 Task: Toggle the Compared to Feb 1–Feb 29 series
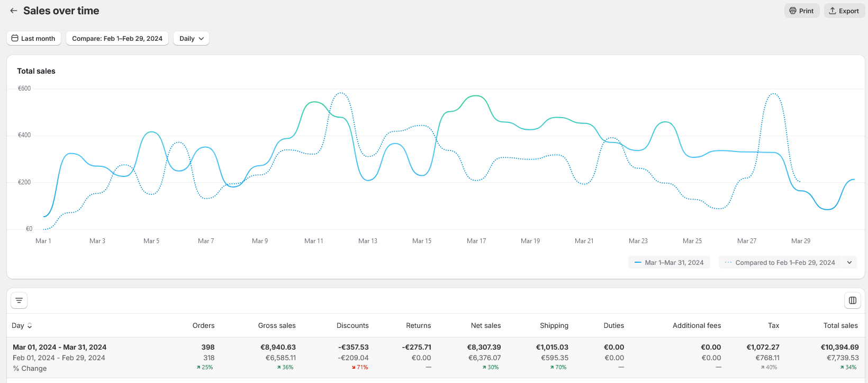point(780,263)
